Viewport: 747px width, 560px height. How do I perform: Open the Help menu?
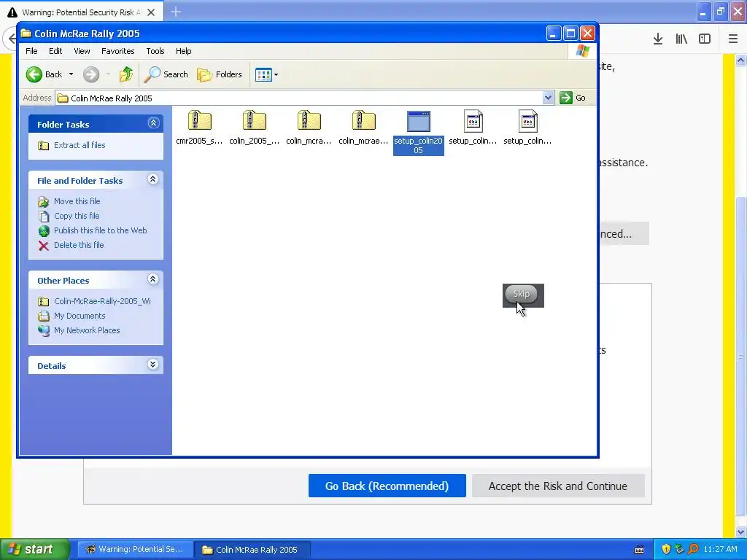pos(183,51)
